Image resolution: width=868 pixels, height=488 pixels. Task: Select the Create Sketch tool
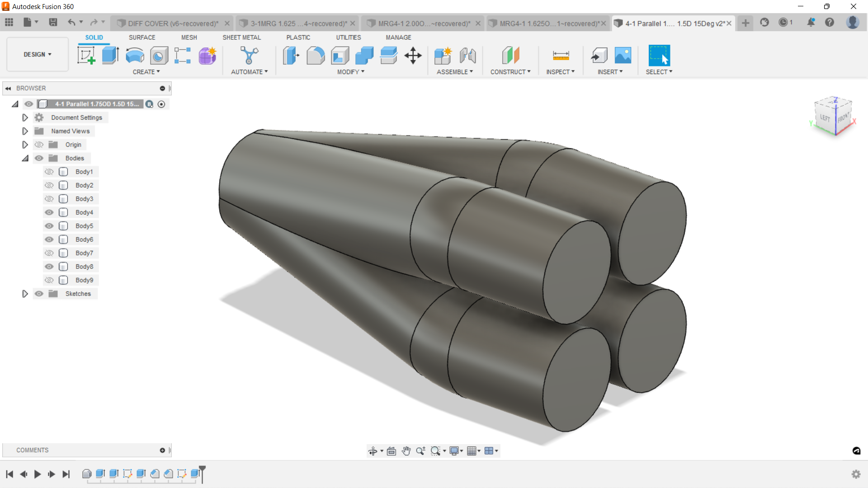tap(86, 56)
